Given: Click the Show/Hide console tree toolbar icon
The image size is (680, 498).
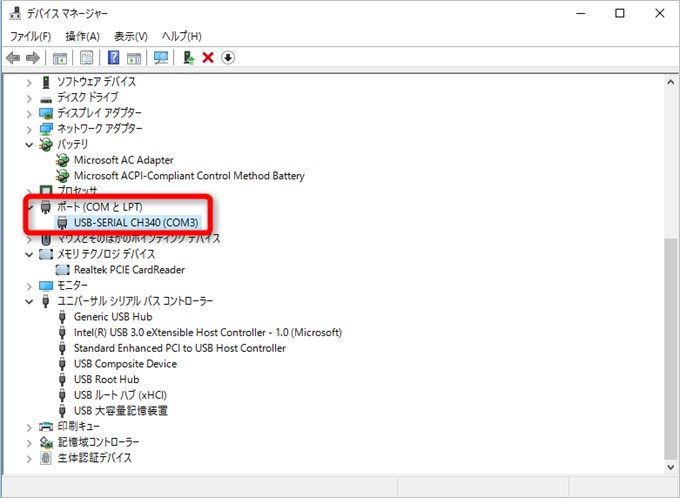Looking at the screenshot, I should tap(60, 58).
